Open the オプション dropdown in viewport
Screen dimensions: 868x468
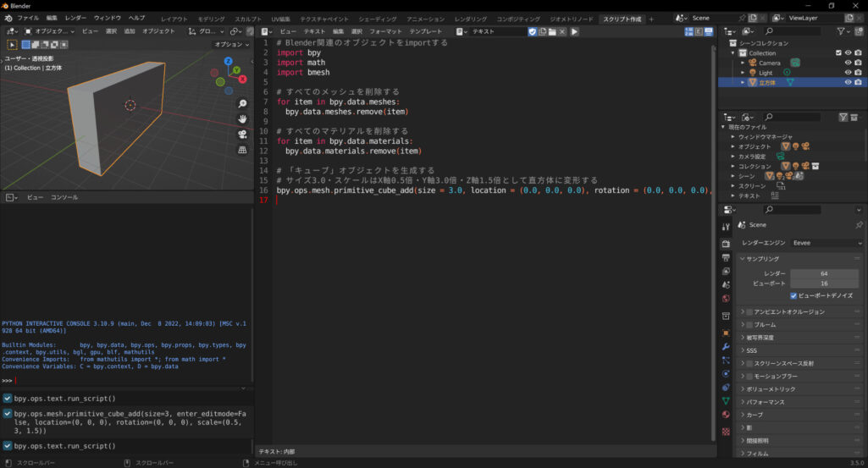231,44
